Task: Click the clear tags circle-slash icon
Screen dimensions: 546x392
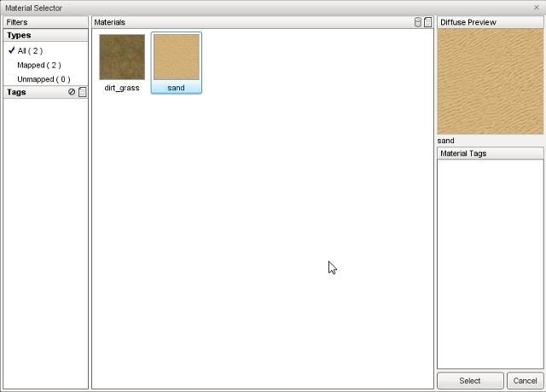Action: (72, 92)
